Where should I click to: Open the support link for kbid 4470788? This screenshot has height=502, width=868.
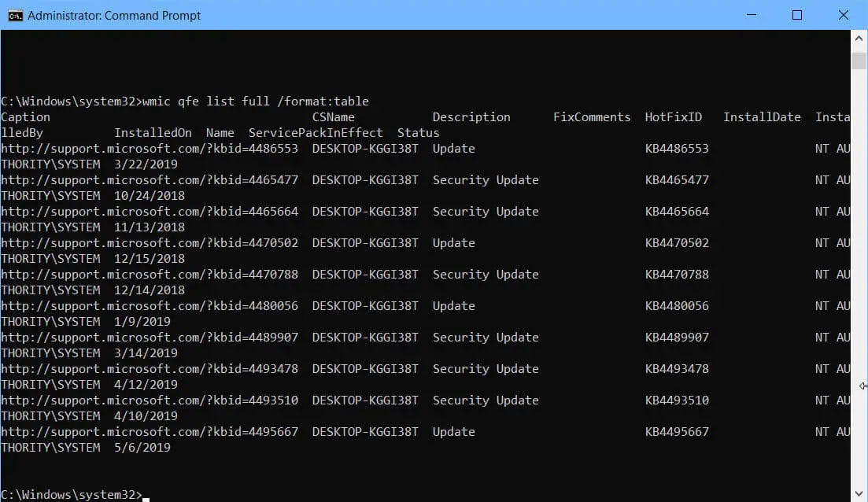coord(150,274)
